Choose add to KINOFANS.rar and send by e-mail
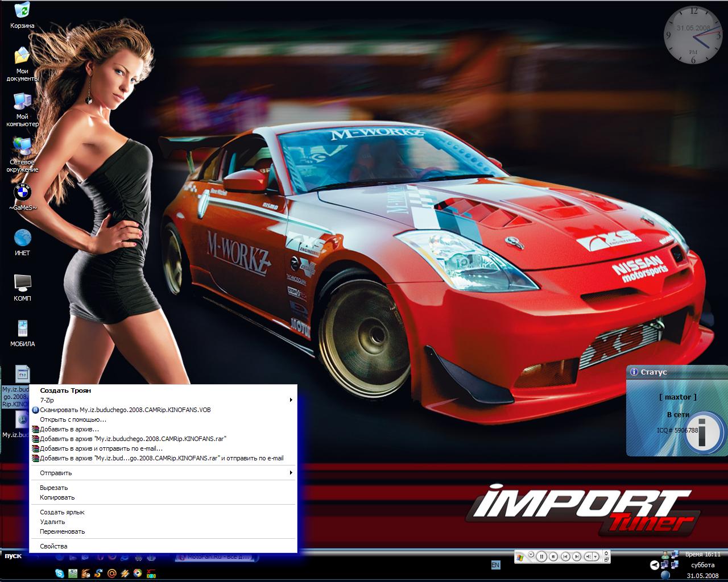 [163, 458]
